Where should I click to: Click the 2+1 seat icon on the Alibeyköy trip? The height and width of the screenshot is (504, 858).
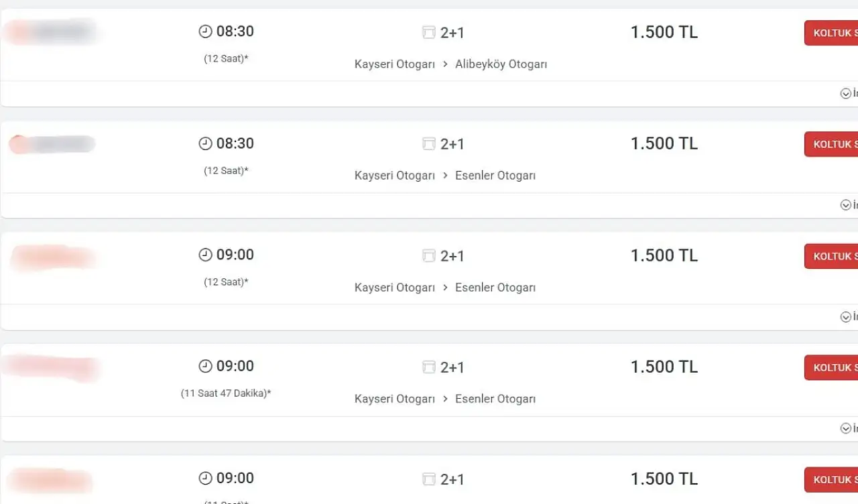pyautogui.click(x=429, y=32)
